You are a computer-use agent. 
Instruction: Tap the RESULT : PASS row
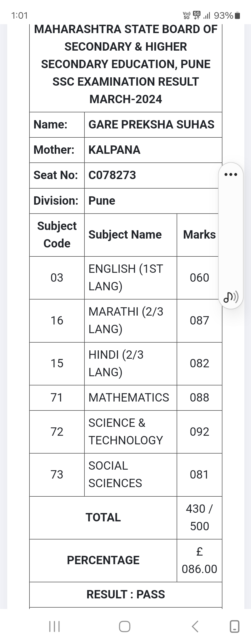tap(126, 595)
